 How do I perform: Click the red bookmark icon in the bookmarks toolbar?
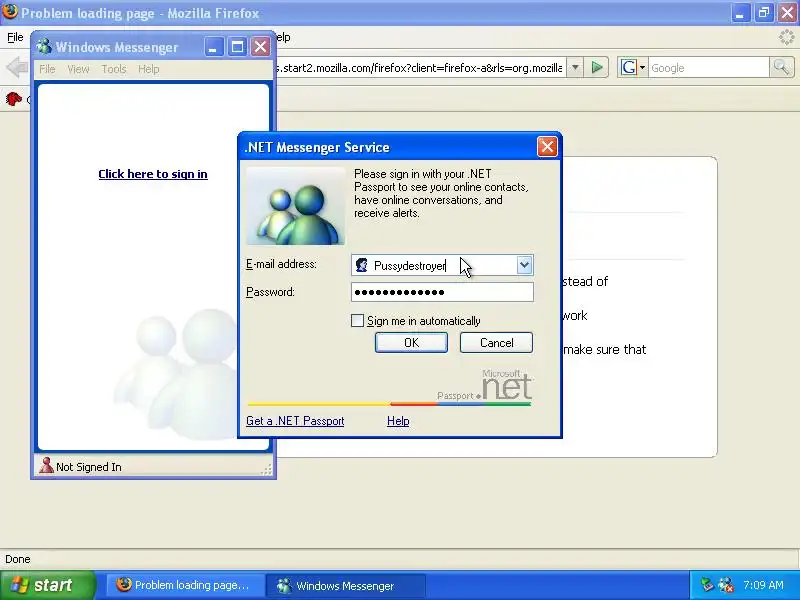13,98
